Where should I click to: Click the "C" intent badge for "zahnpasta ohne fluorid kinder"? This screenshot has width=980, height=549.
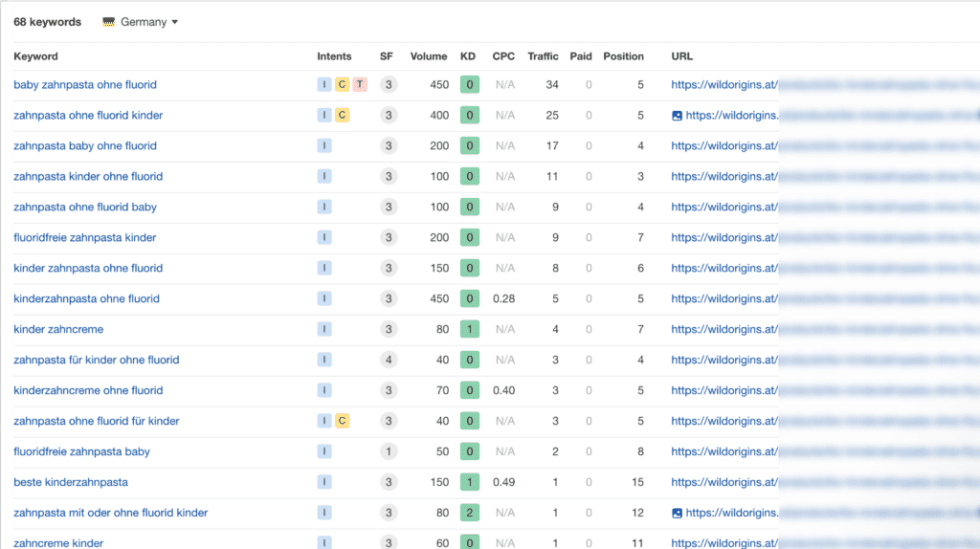click(342, 116)
